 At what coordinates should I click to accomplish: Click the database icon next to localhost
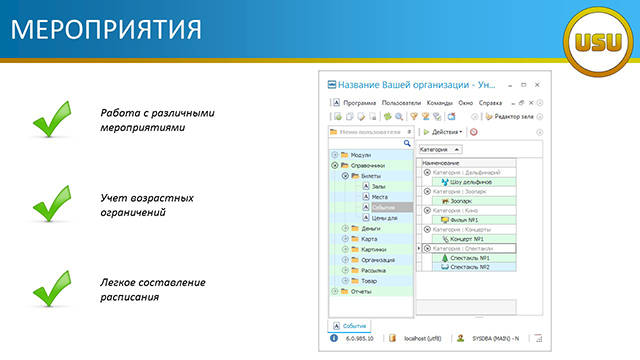point(392,338)
